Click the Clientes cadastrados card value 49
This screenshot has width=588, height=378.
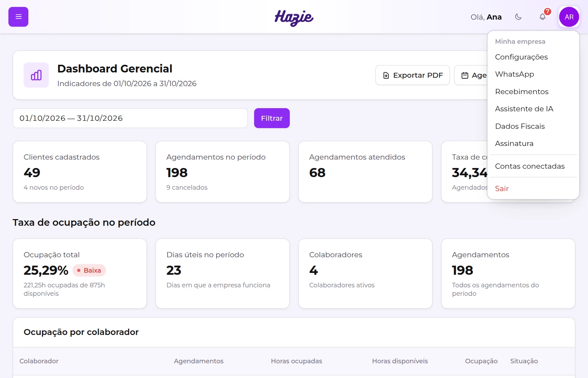32,173
